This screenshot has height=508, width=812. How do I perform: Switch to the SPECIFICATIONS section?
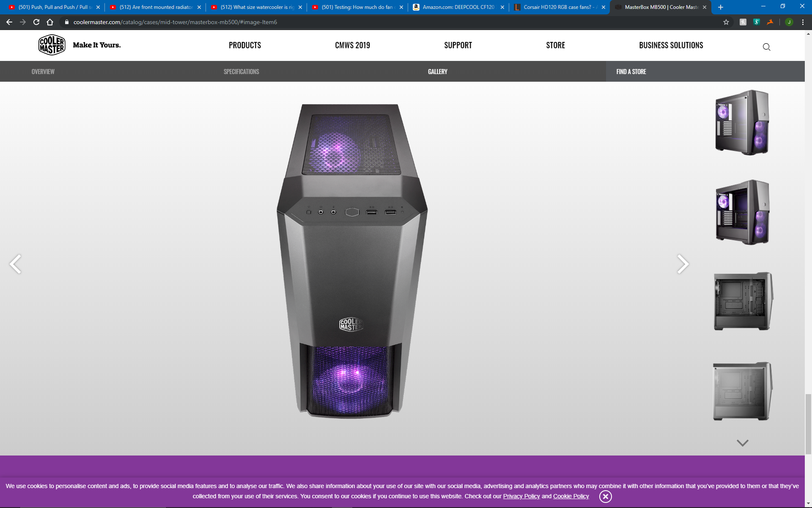point(241,72)
